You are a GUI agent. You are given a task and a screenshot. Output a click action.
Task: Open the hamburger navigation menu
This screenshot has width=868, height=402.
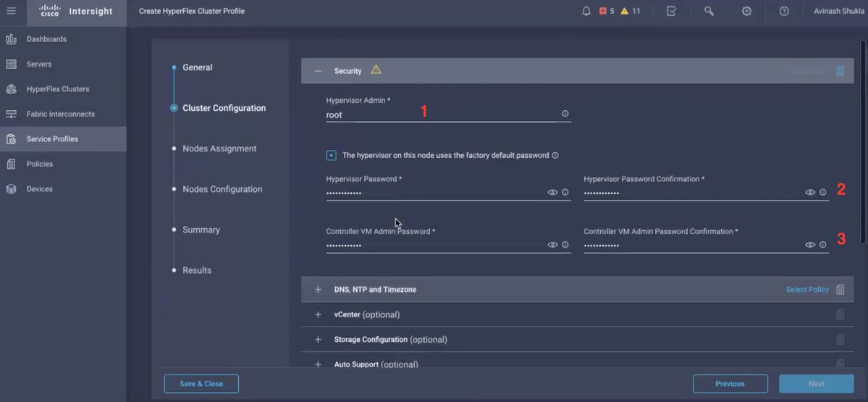(11, 11)
